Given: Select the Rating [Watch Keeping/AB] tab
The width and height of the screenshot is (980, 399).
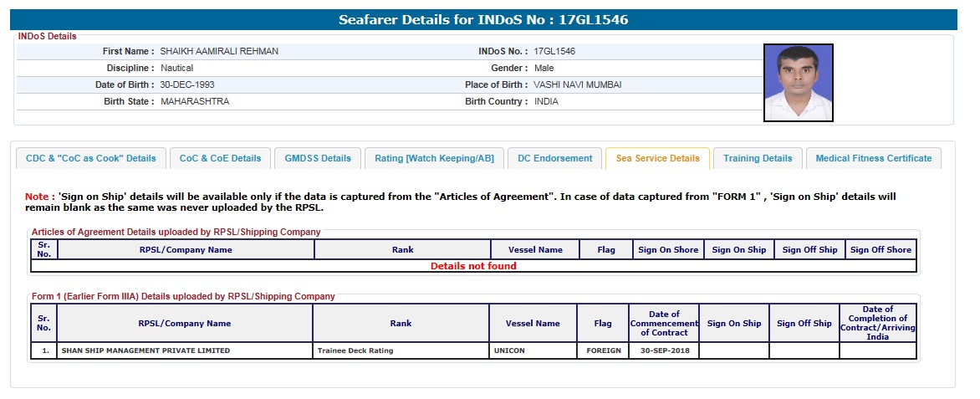Looking at the screenshot, I should [x=434, y=158].
